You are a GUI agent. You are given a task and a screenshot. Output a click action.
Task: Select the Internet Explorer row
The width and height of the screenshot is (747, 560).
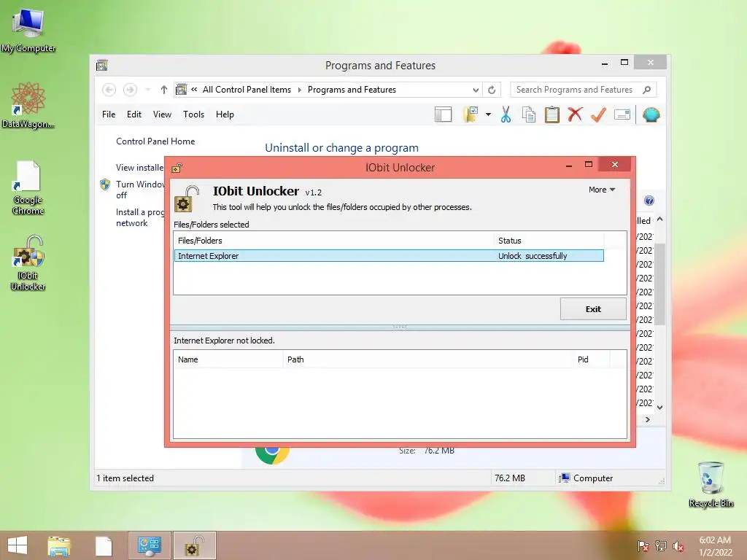[x=389, y=256]
